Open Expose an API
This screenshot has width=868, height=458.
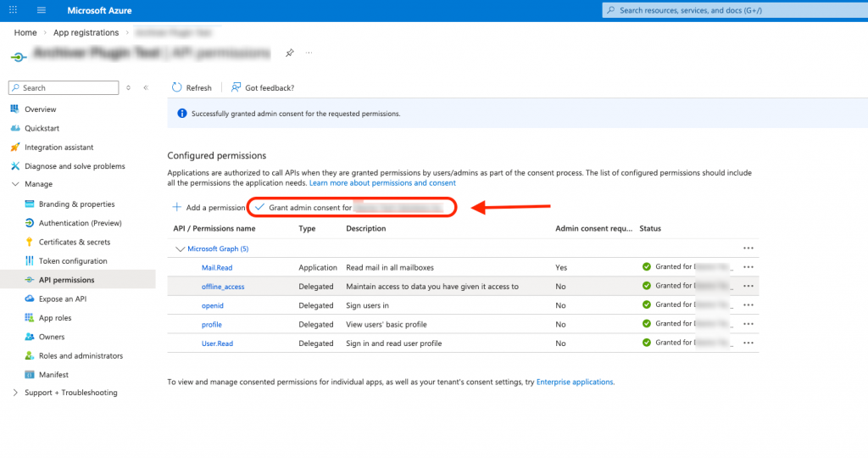[62, 299]
